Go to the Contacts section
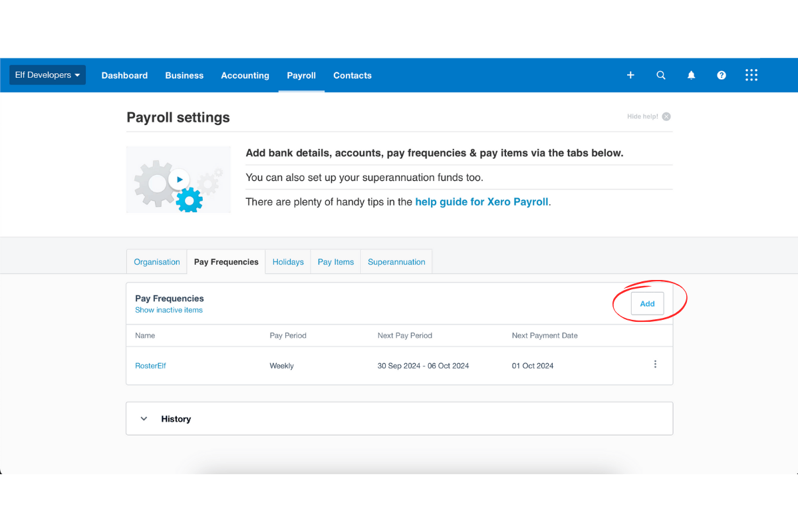The image size is (798, 532). click(352, 75)
